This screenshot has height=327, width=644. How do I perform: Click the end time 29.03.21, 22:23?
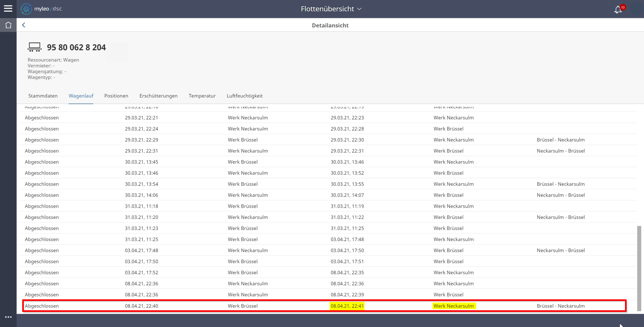347,118
